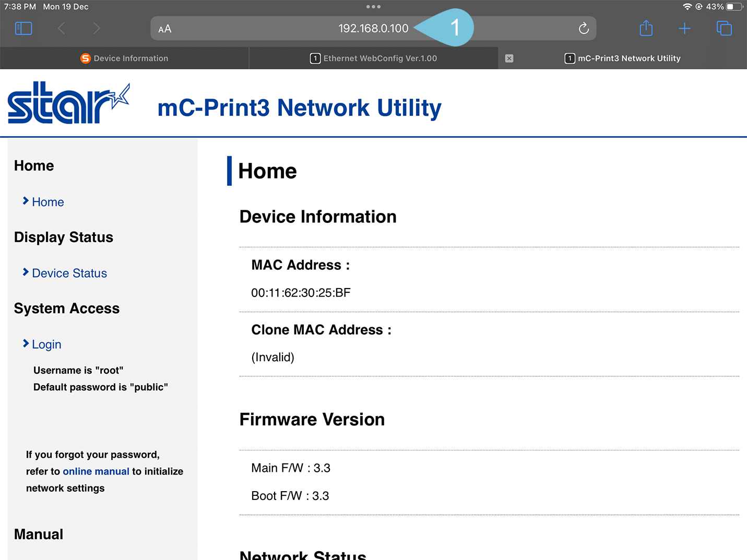Tap the battery indicator in status bar
Screen dimensions: 747x560
(x=733, y=6)
